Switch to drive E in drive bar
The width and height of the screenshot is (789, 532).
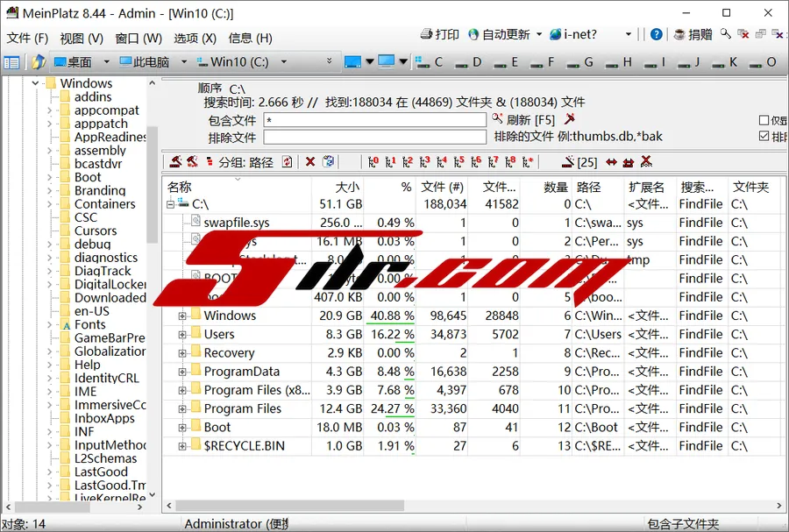tap(506, 62)
